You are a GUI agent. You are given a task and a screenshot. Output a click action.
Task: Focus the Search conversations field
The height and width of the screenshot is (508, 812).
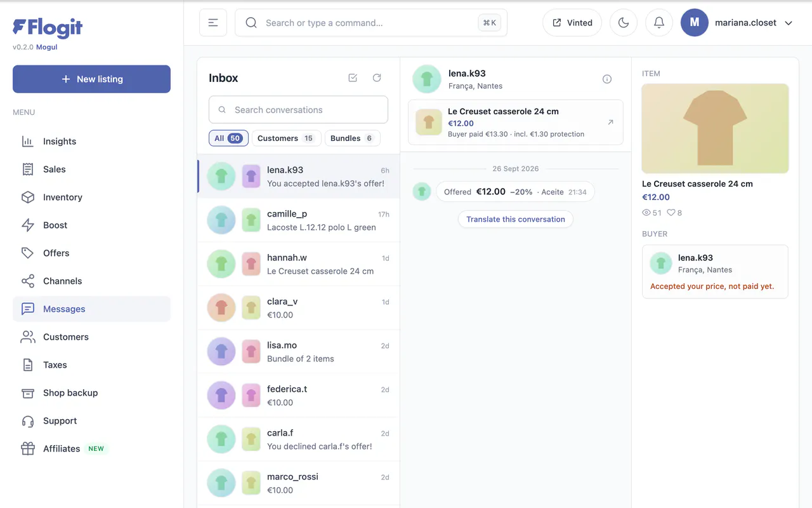click(x=298, y=110)
